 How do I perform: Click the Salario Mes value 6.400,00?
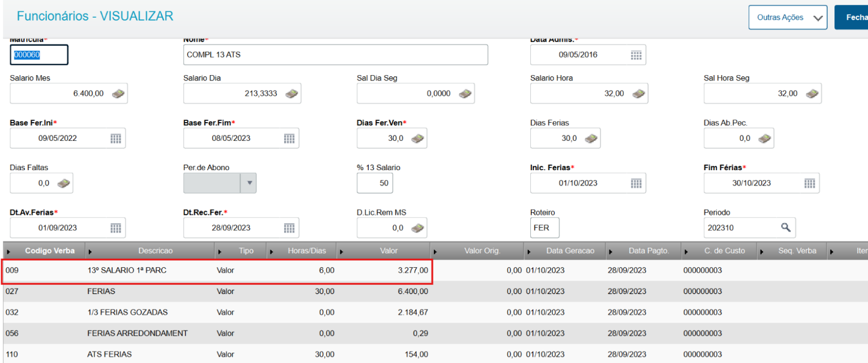(88, 93)
